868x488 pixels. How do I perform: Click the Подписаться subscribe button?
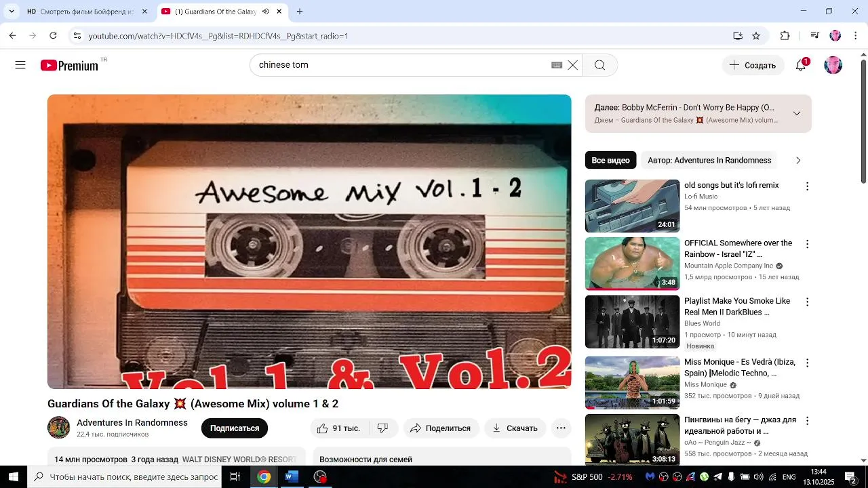(235, 428)
